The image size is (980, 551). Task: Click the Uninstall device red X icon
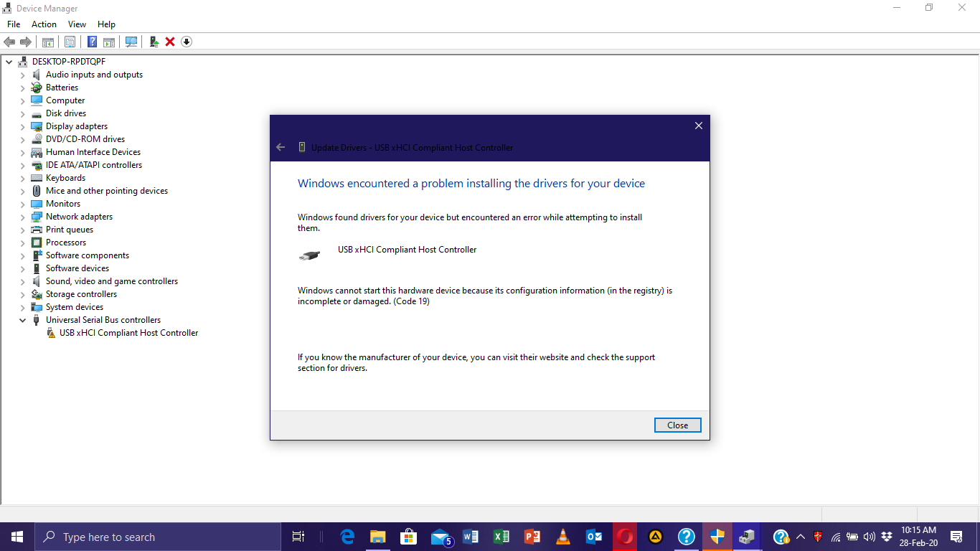(170, 42)
